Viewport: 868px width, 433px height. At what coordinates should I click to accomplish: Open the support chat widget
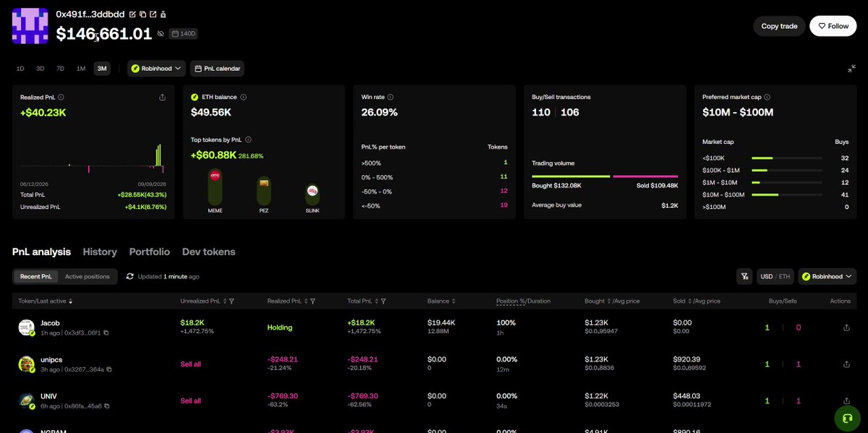coord(848,418)
